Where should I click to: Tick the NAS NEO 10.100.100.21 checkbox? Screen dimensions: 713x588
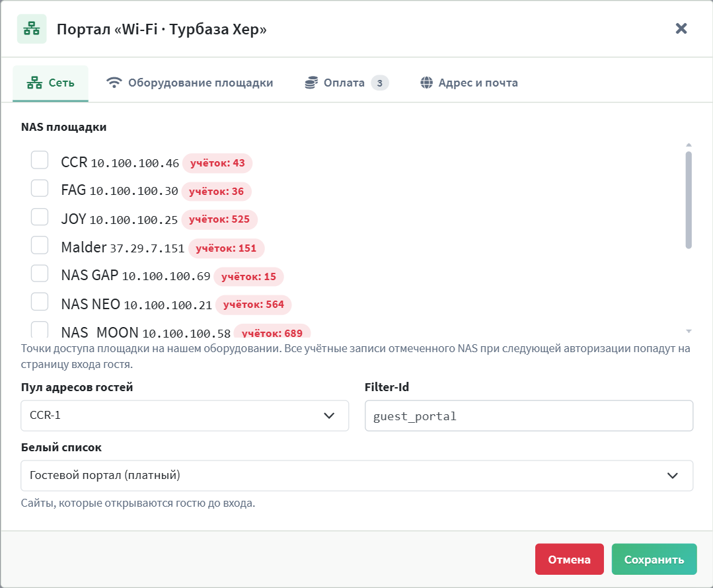pos(40,301)
